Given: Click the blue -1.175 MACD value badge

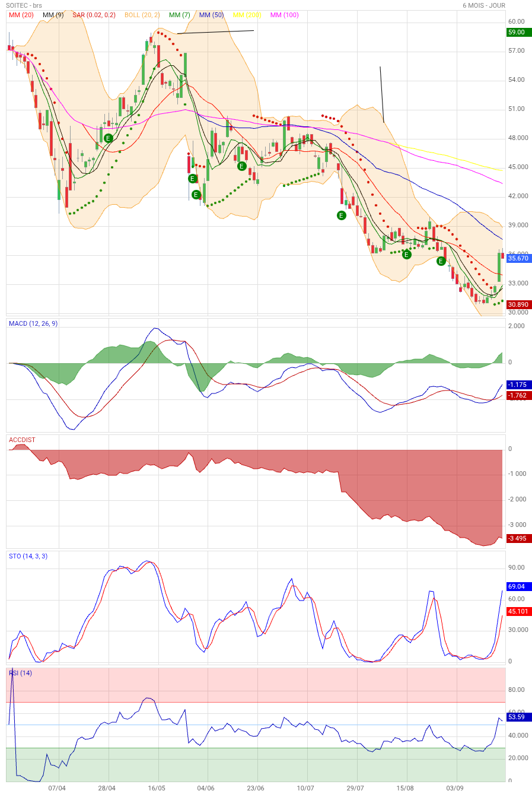Looking at the screenshot, I should click(x=519, y=385).
